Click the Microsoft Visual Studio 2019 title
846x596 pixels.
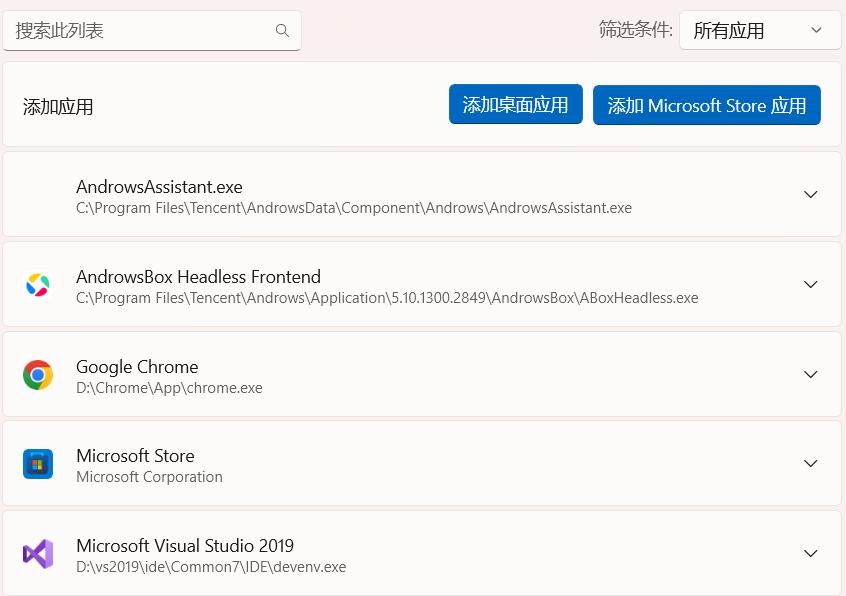[185, 546]
